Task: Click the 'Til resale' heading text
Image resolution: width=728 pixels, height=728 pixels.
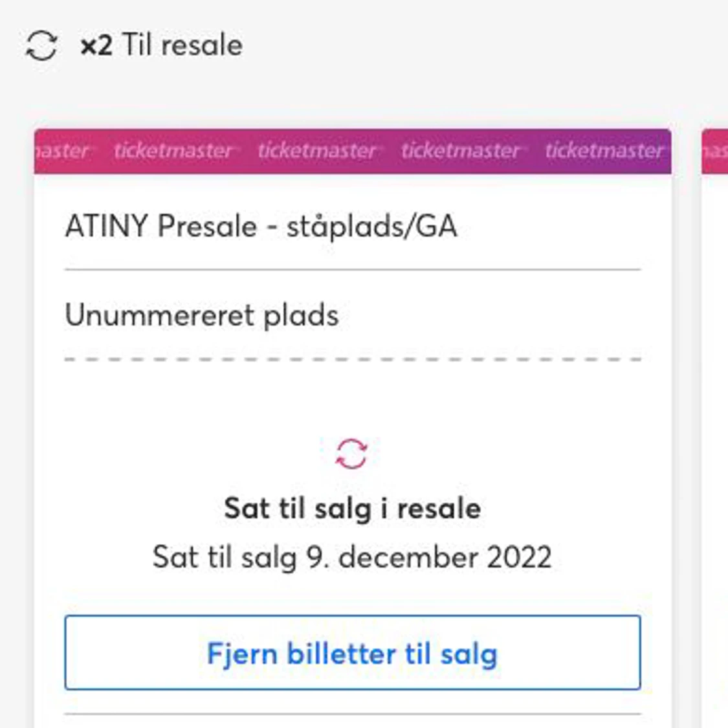Action: (x=182, y=45)
